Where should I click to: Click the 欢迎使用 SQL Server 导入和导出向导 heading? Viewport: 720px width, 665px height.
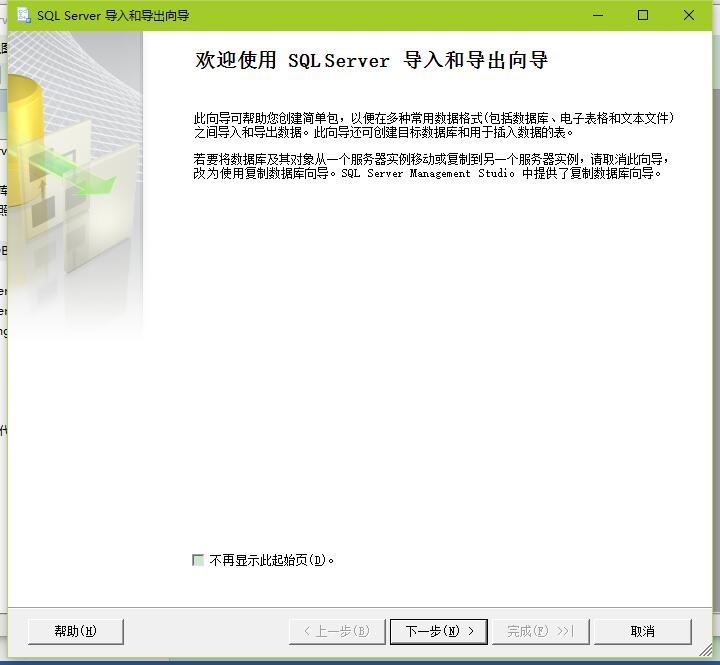coord(371,60)
